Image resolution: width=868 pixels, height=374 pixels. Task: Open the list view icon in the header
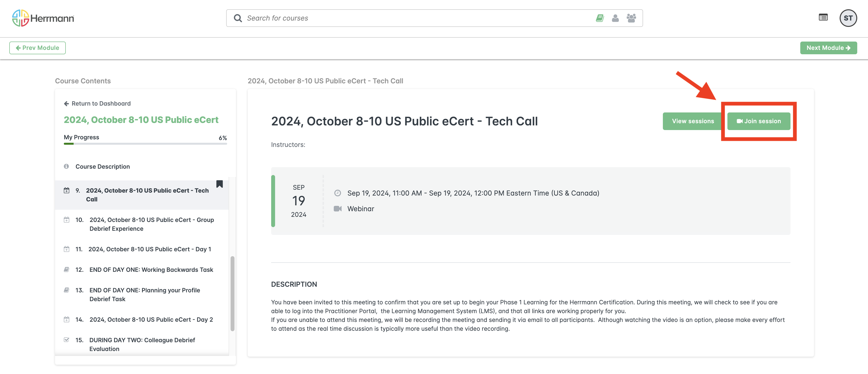823,18
